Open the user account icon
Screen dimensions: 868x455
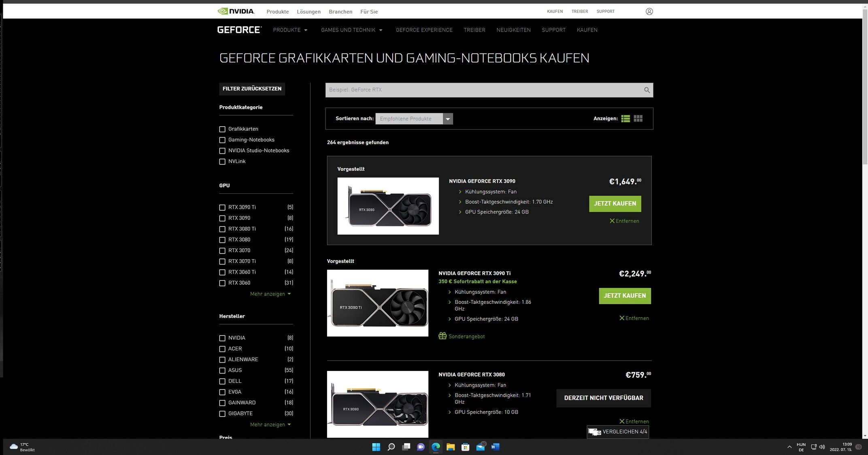click(649, 11)
